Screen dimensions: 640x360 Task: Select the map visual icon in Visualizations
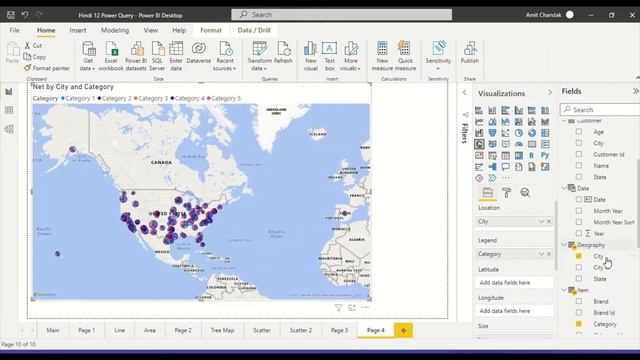click(479, 144)
